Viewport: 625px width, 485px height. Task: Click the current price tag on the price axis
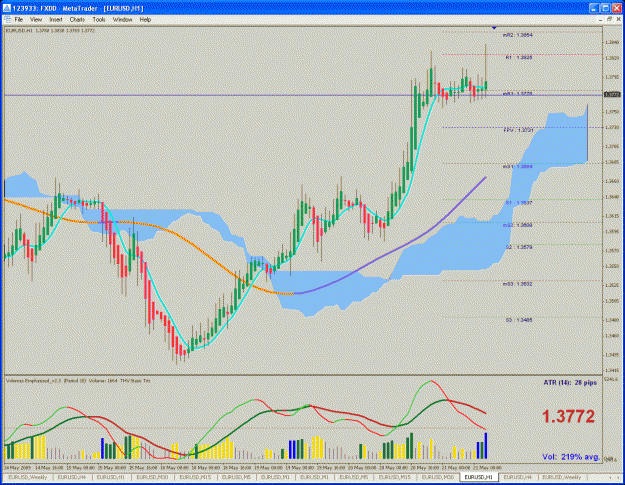click(612, 94)
